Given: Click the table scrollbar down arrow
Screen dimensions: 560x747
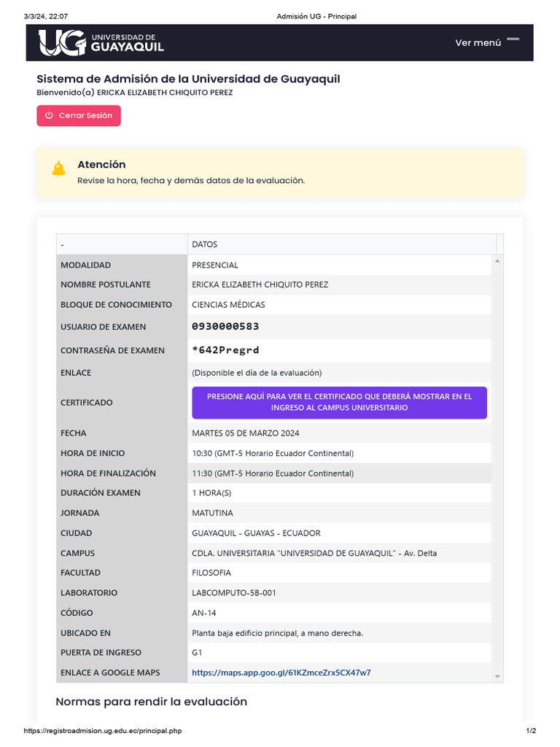Looking at the screenshot, I should point(497,676).
